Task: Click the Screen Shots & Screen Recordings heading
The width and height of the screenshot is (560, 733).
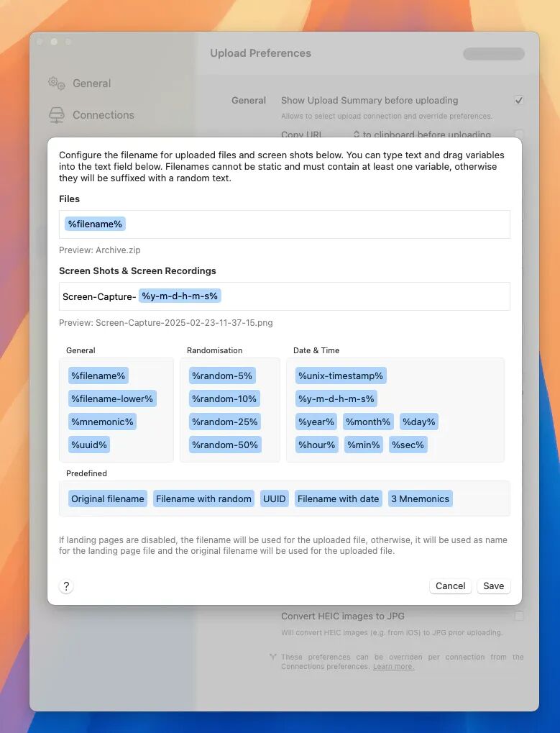Action: [137, 271]
